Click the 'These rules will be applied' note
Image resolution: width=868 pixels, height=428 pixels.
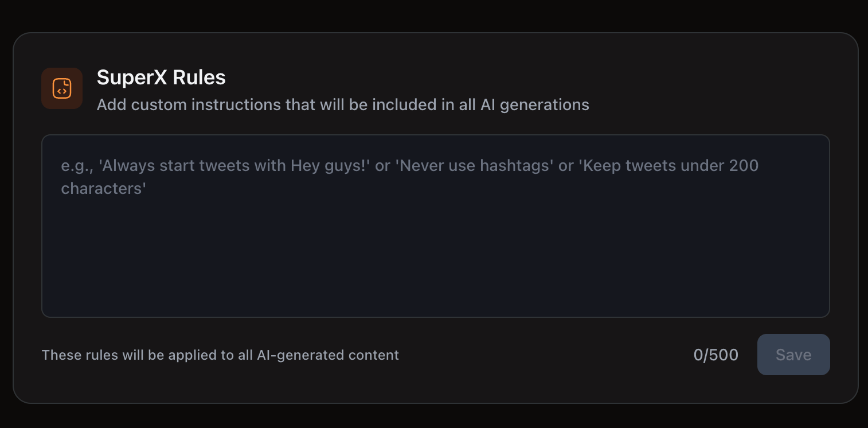[x=220, y=355]
